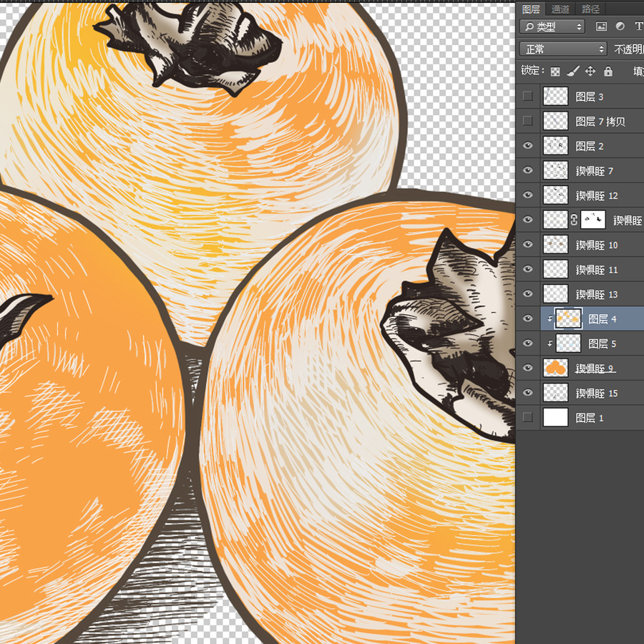Select white thumbnail of 图层 1
Screen dimensions: 644x644
tap(556, 417)
